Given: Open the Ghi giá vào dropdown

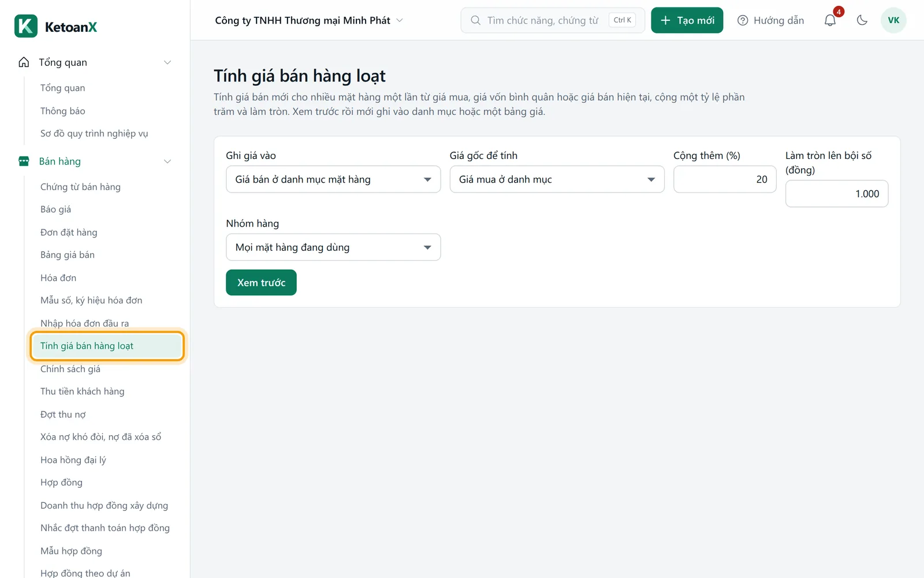Looking at the screenshot, I should (333, 179).
